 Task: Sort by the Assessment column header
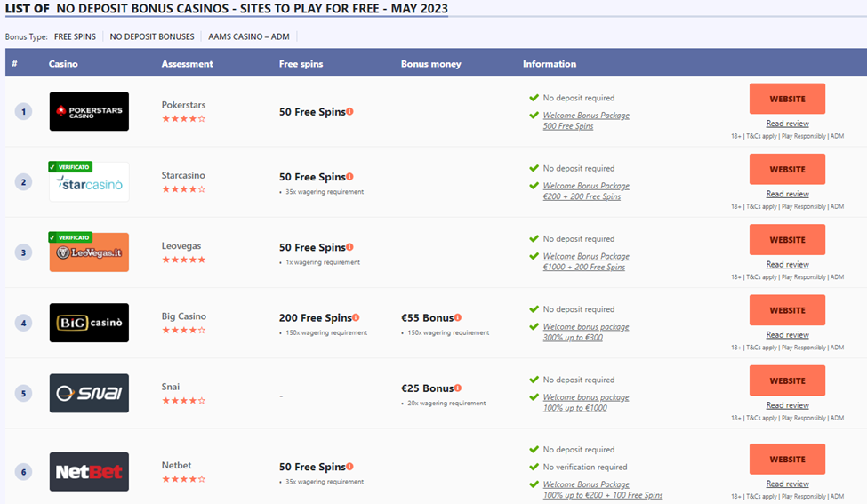point(187,63)
